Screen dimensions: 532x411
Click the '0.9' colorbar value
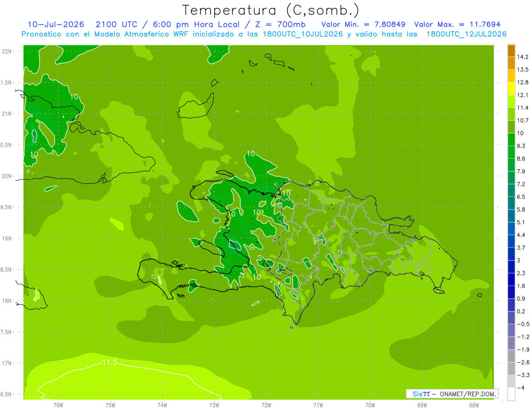(x=522, y=298)
